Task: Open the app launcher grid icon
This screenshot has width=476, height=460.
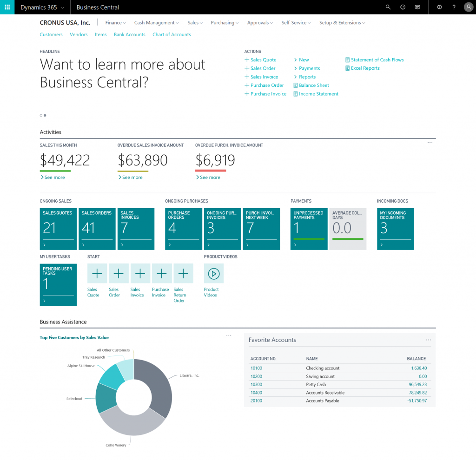Action: coord(7,7)
